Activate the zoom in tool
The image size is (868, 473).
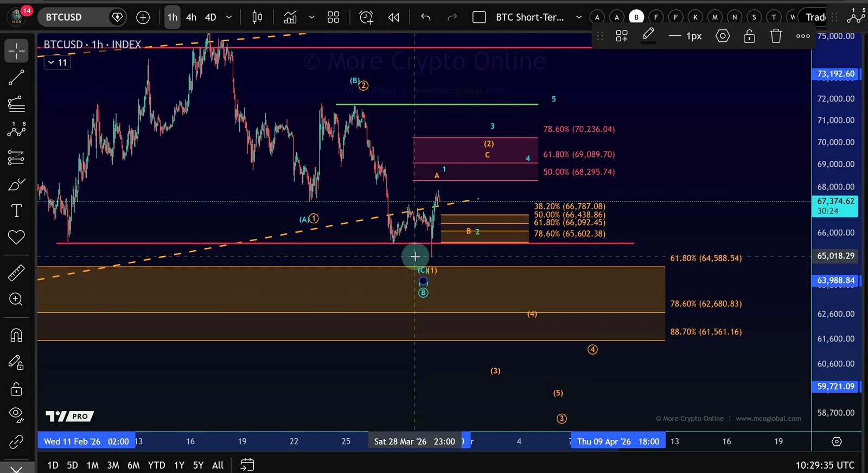pos(16,299)
